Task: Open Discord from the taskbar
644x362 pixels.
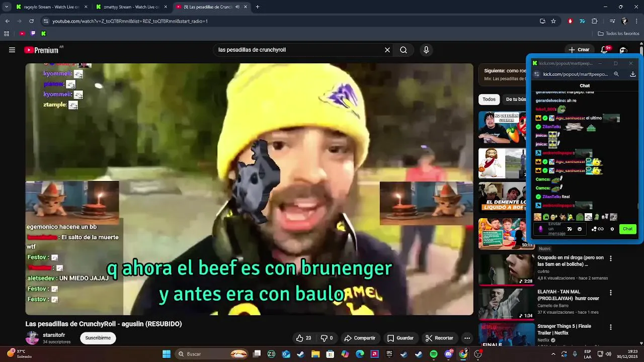Action: coord(448,354)
